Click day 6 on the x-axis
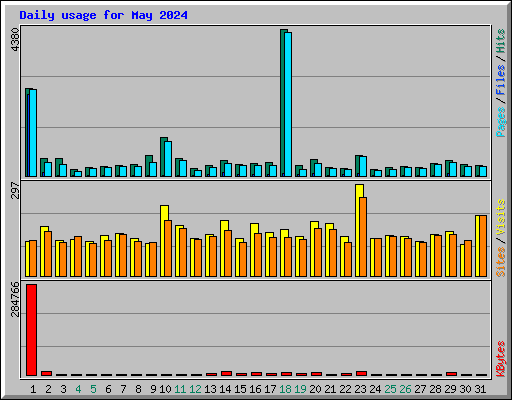512x400 pixels. coord(108,389)
